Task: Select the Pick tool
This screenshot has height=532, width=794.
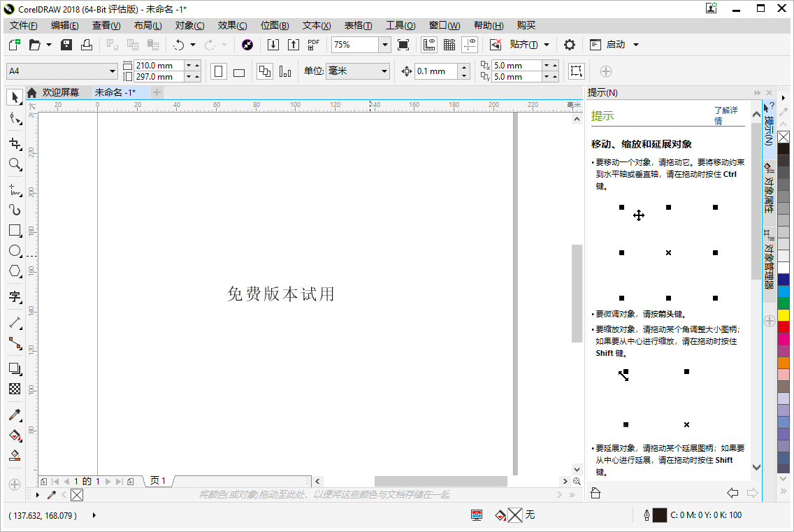Action: point(15,96)
